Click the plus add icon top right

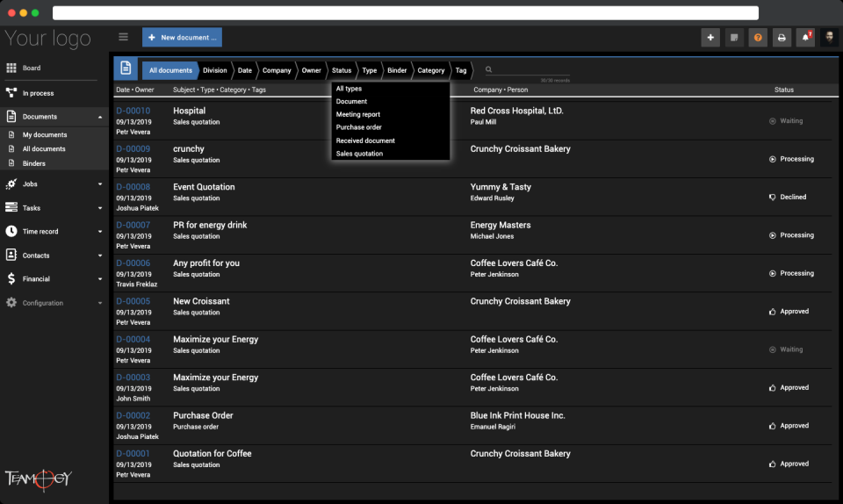[710, 38]
